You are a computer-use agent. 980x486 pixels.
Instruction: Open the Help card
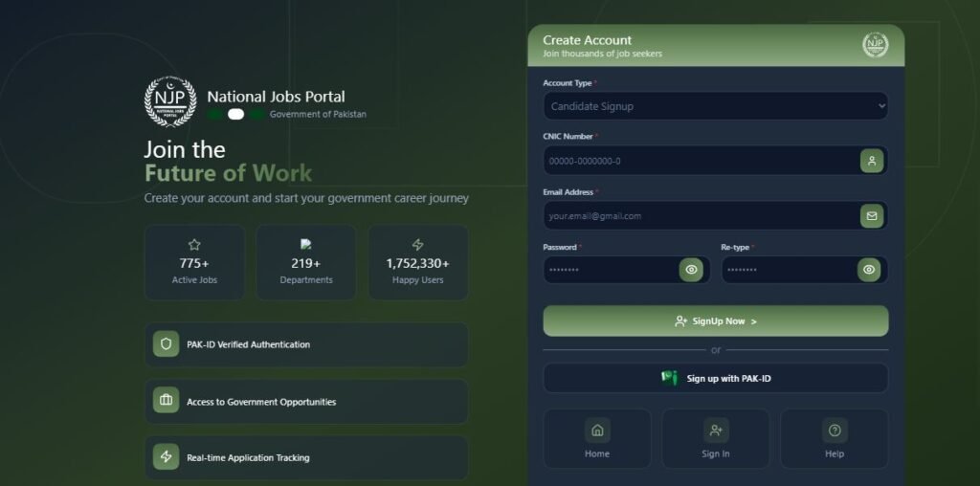[835, 438]
